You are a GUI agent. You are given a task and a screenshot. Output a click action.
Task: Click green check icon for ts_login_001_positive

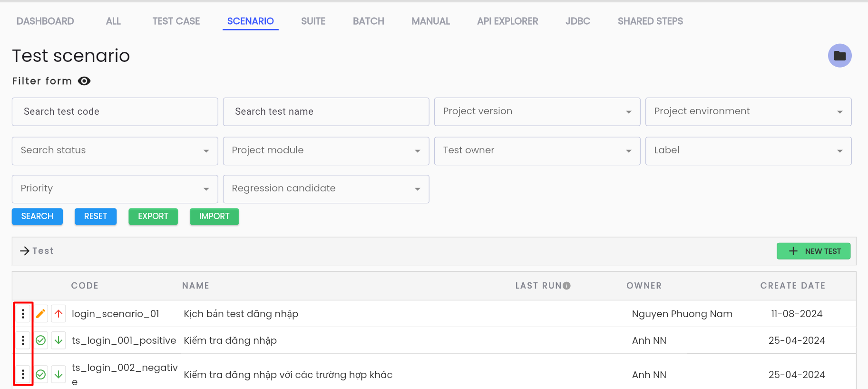pos(41,340)
